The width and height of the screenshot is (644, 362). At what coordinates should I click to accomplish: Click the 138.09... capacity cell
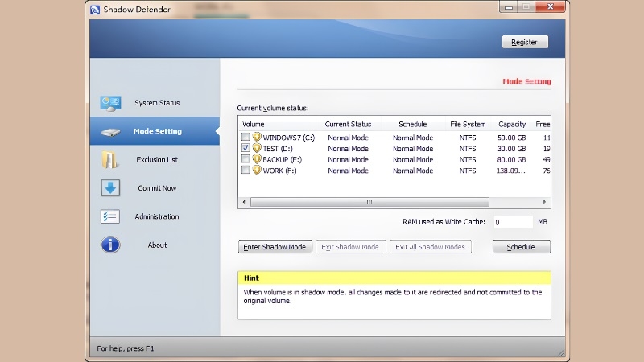pos(511,171)
